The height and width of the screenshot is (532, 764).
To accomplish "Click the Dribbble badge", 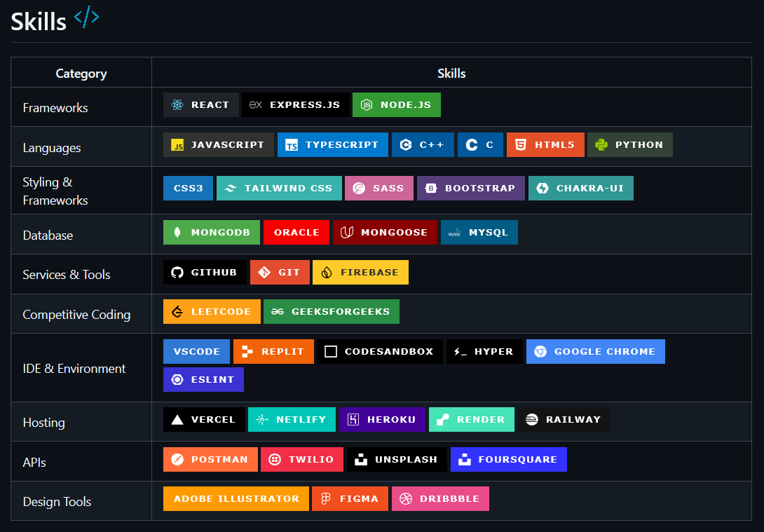I will [440, 499].
